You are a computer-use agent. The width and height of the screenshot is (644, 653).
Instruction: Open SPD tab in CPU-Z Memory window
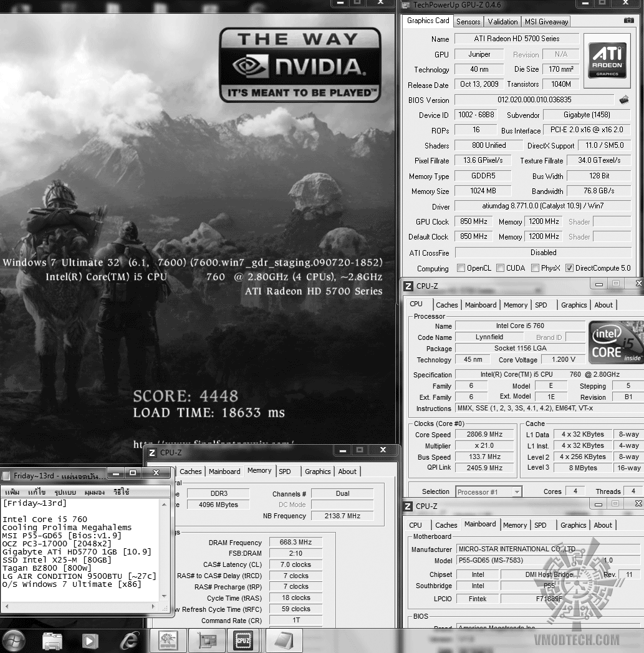tap(285, 472)
